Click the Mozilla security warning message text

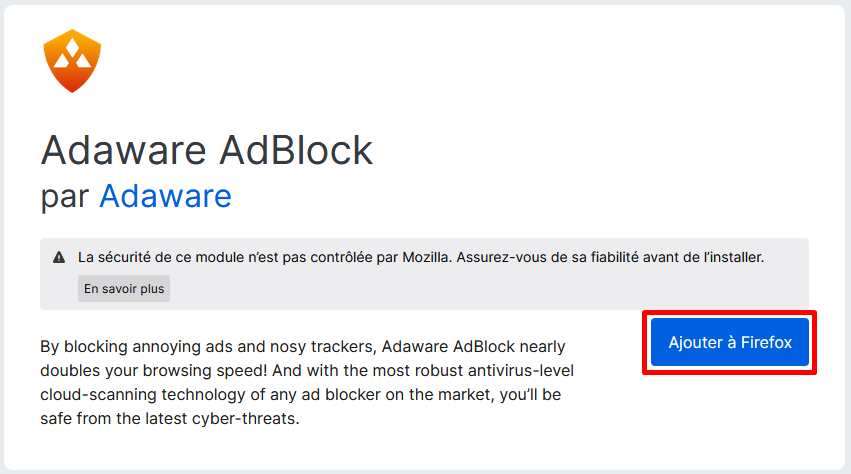421,257
